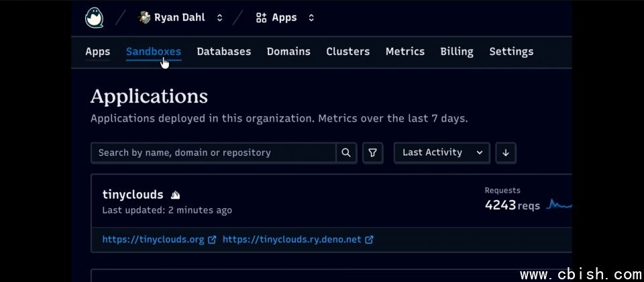
Task: Click external link icon after tinyclouds.ry.deno.net
Action: click(369, 240)
